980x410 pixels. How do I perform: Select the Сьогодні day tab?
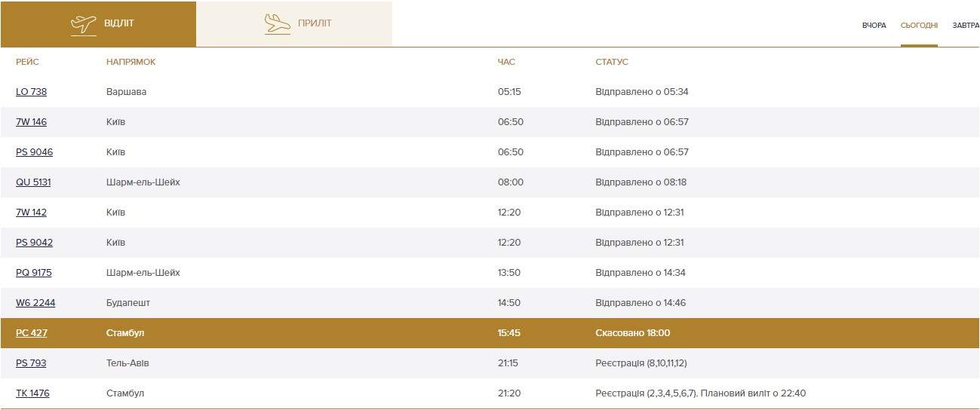tap(919, 26)
